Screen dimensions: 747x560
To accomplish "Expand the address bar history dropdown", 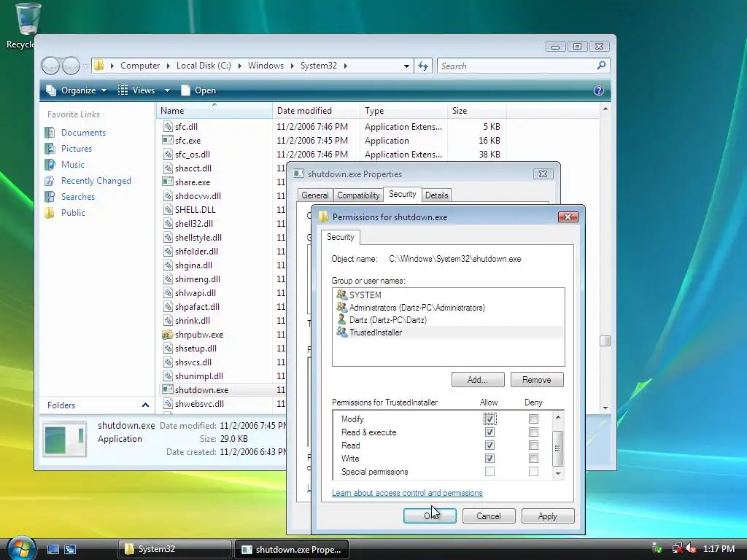I will click(406, 66).
